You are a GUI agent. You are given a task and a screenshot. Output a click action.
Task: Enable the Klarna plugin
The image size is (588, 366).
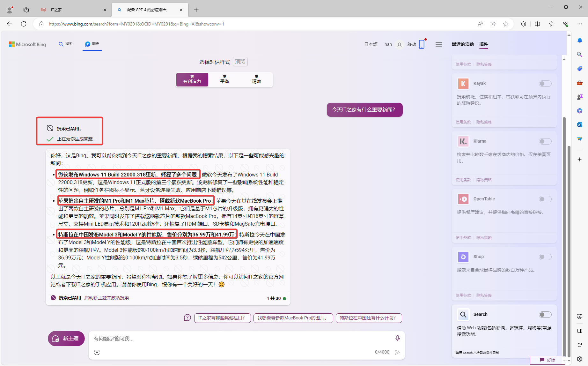[x=545, y=141]
